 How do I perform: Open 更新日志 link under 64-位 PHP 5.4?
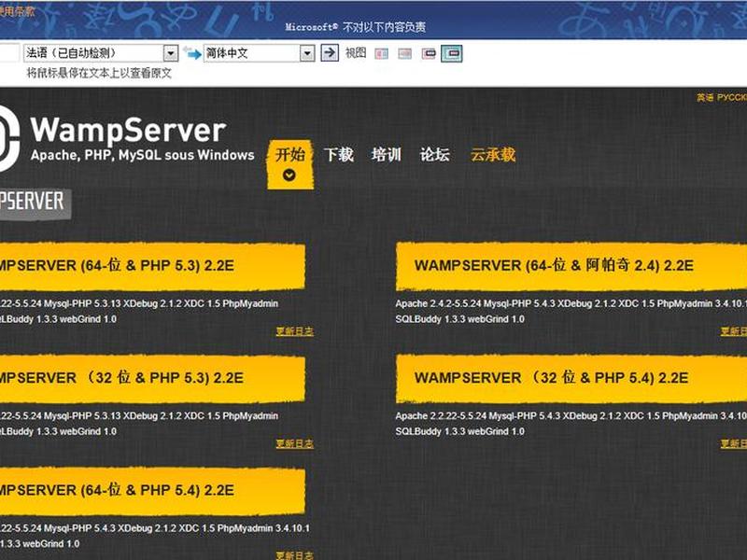coord(295,555)
